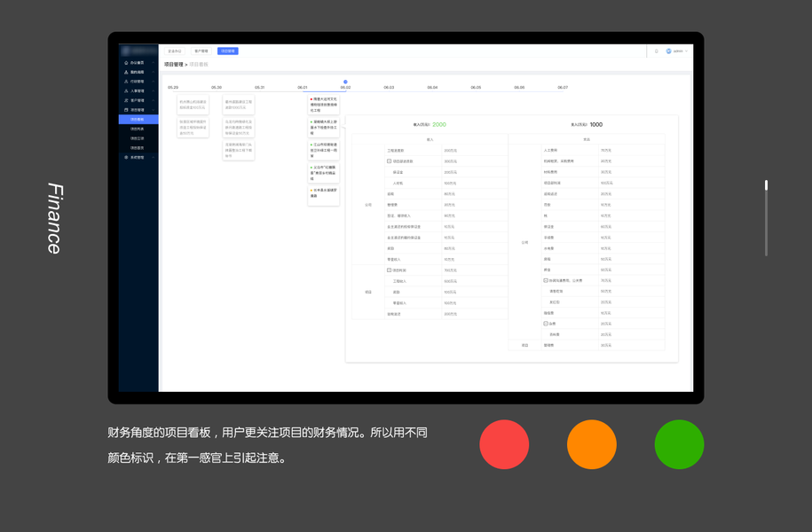Viewport: 812px width, 532px height.
Task: Toggle the expander in the 公关费 expense row
Action: click(x=545, y=280)
